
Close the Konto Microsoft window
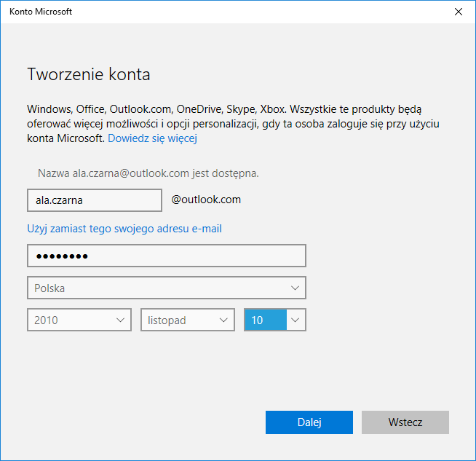pos(459,12)
